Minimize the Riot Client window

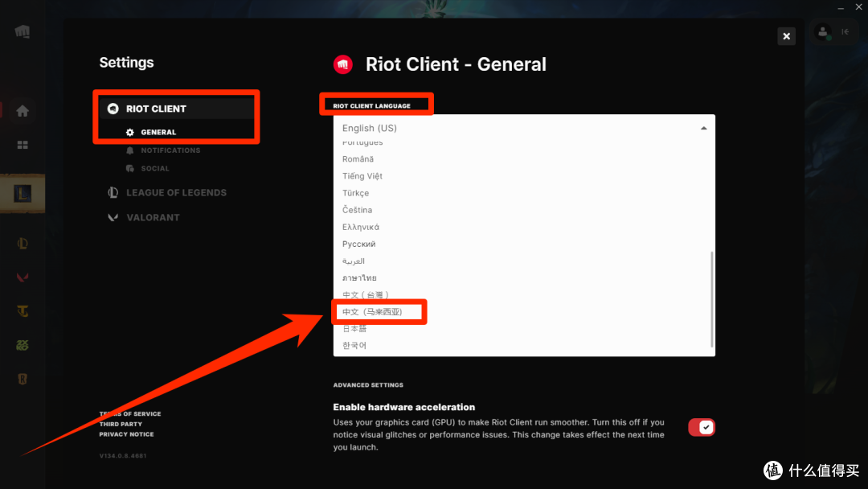(x=841, y=7)
